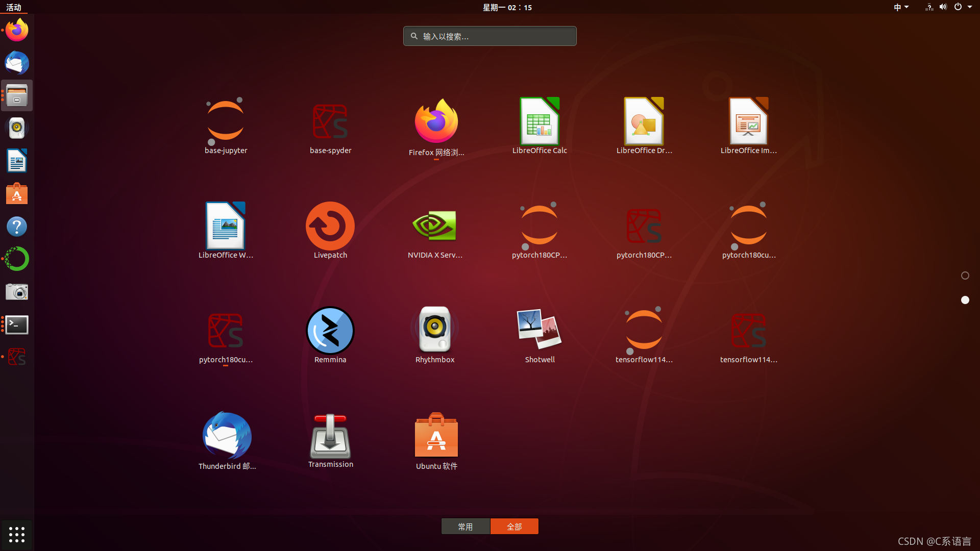Screen dimensions: 980x551
Task: Click the power icon in top bar
Action: click(x=958, y=7)
